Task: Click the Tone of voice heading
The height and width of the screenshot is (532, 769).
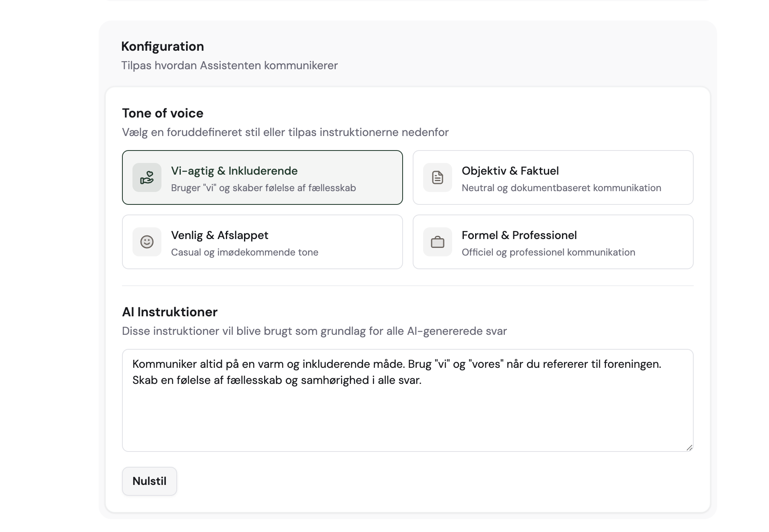Action: [162, 113]
